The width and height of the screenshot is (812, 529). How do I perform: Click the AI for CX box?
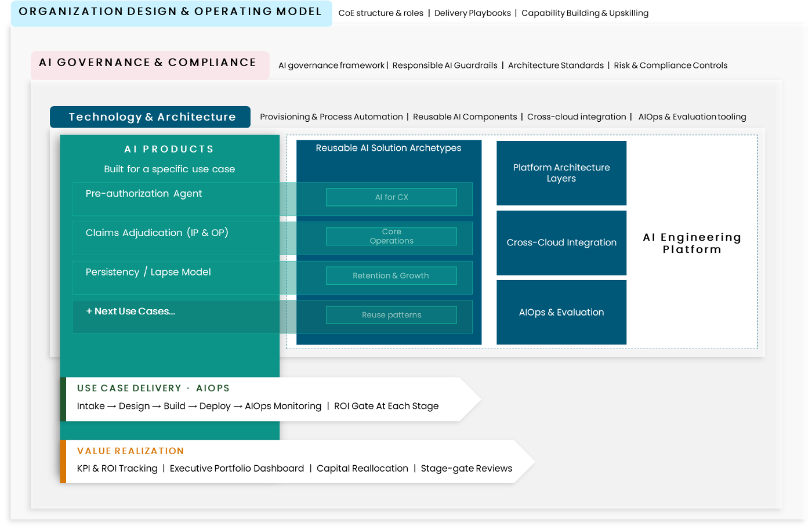pyautogui.click(x=391, y=197)
